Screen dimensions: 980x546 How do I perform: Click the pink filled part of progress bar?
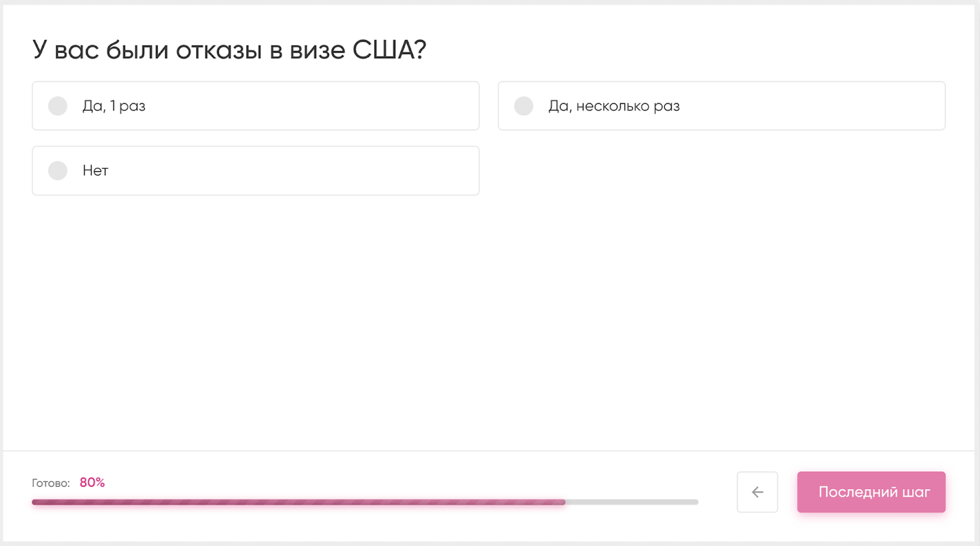[296, 502]
